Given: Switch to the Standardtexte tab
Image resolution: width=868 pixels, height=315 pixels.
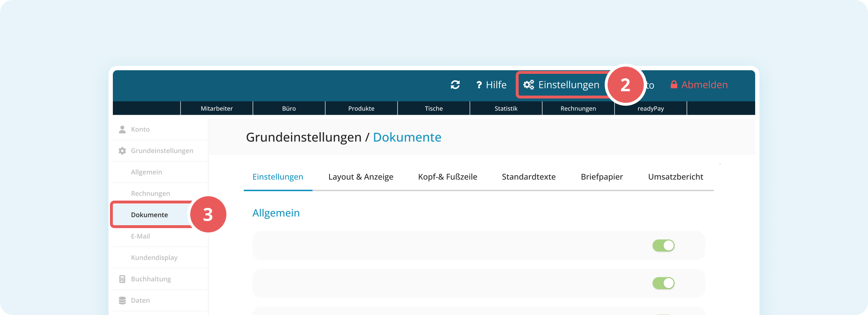Looking at the screenshot, I should click(529, 177).
